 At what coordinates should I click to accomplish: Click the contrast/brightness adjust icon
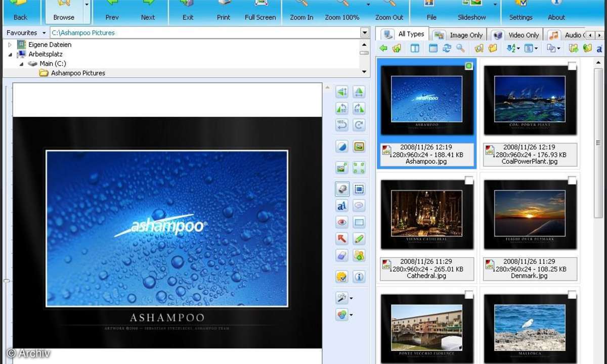(x=342, y=147)
